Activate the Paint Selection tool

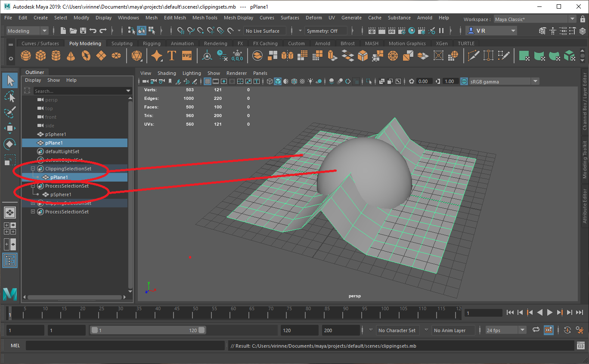tap(10, 112)
